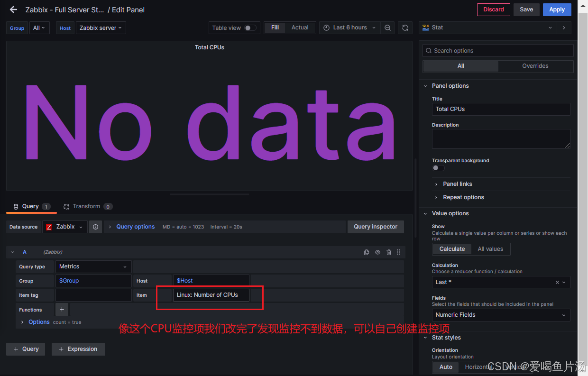Screen dimensions: 588x376
Task: Zoom out time range with magnifier icon
Action: click(388, 28)
